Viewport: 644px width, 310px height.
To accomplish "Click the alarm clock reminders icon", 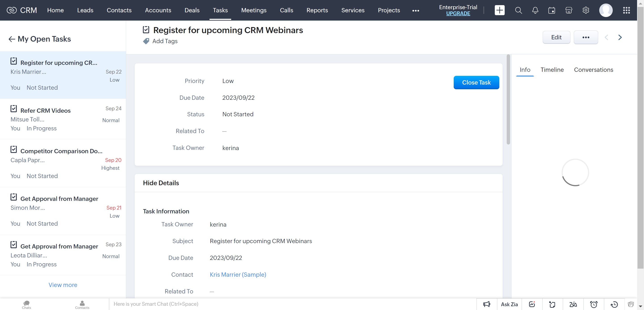I will [x=593, y=304].
